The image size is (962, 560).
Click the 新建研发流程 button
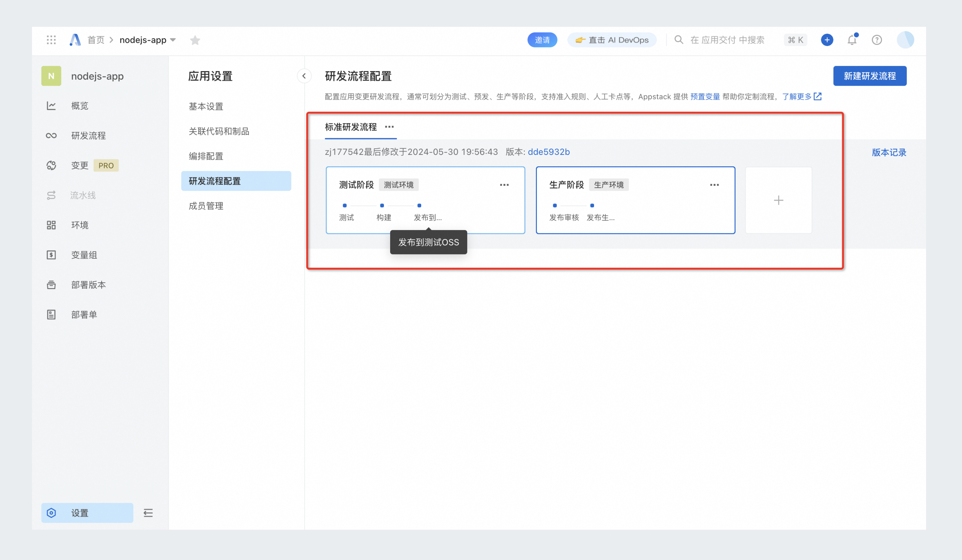(870, 76)
